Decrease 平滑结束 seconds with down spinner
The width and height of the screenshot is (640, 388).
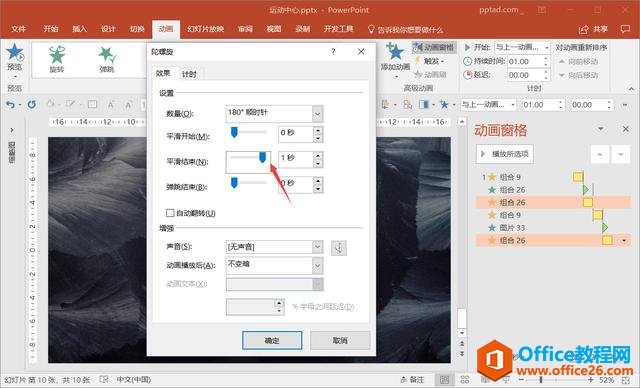click(318, 164)
